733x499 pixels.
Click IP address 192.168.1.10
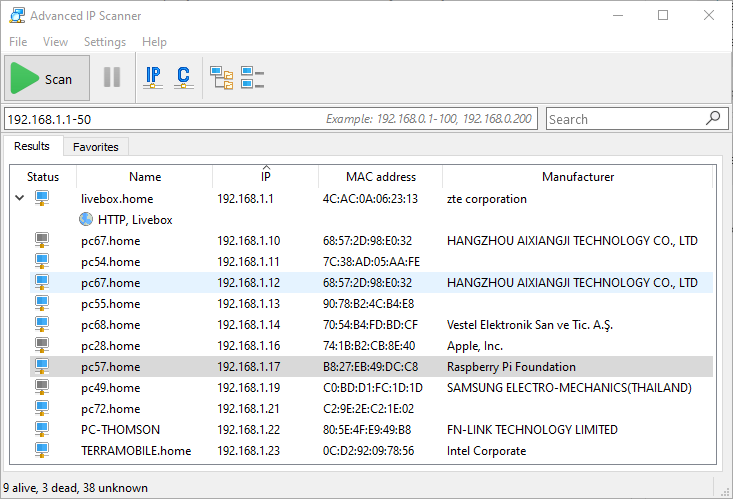248,241
